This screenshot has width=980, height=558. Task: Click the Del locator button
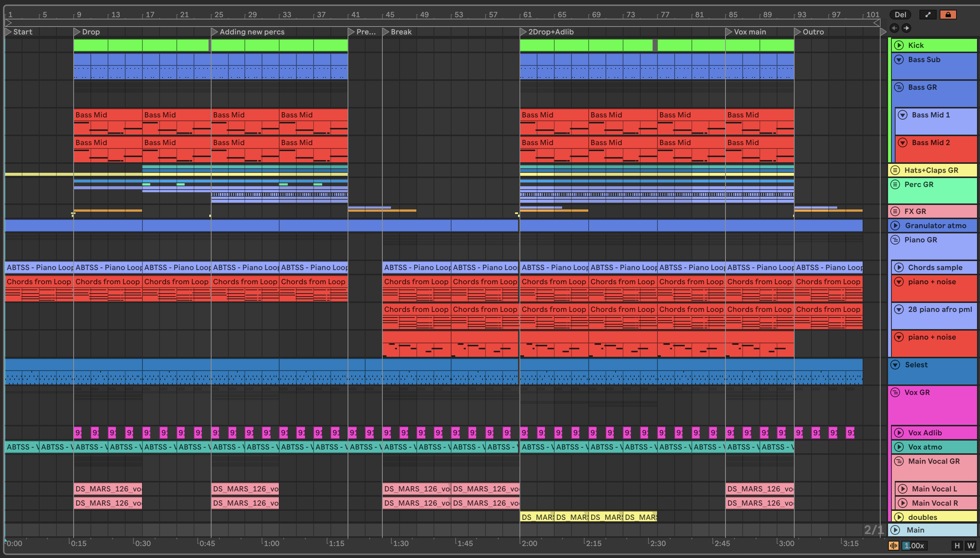pos(900,15)
